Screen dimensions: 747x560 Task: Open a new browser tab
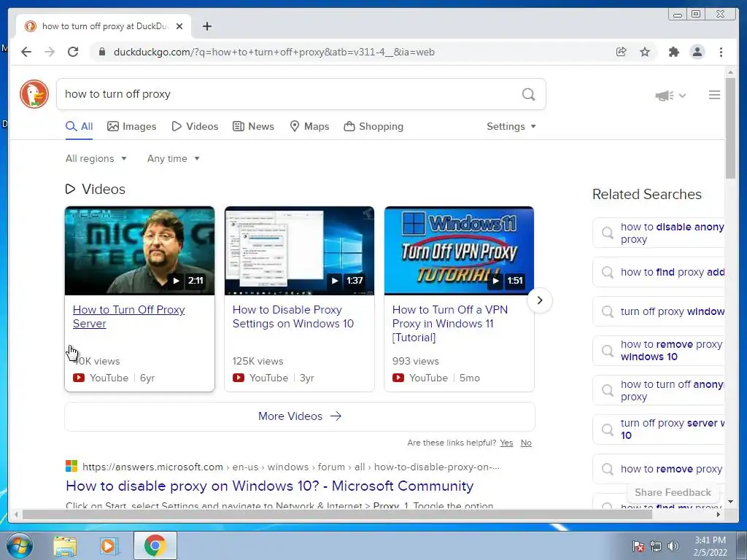(x=206, y=26)
